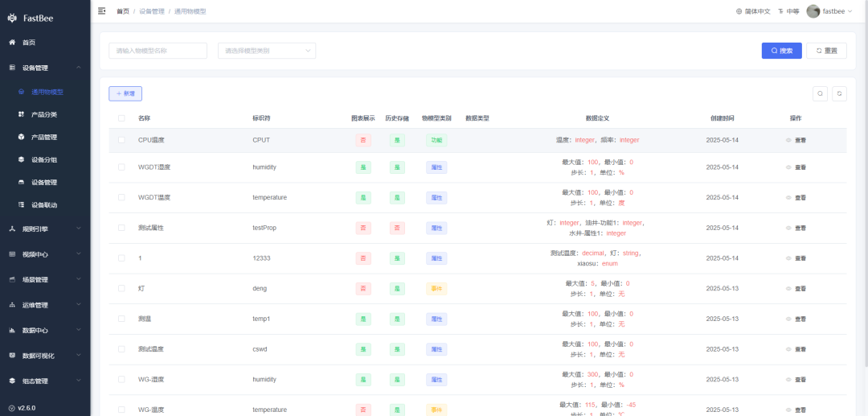Screen dimensions: 868x416
Task: Click the blue 搜索 button
Action: point(781,51)
